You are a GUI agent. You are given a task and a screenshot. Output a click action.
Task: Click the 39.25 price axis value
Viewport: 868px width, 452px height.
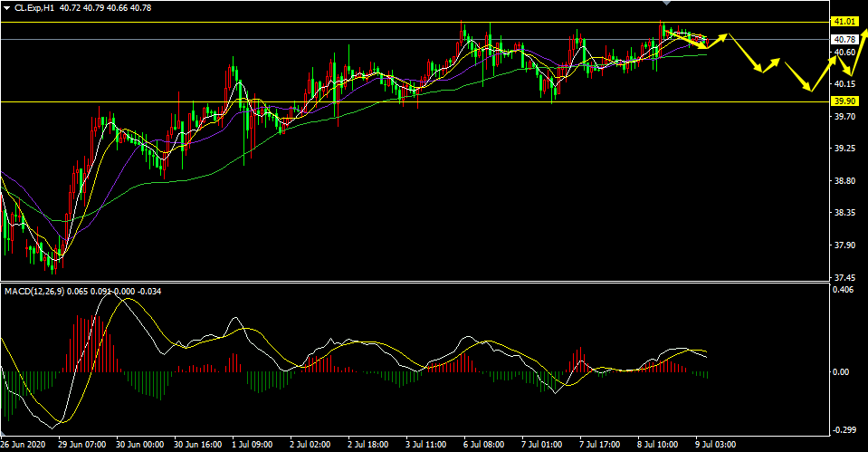pos(844,149)
